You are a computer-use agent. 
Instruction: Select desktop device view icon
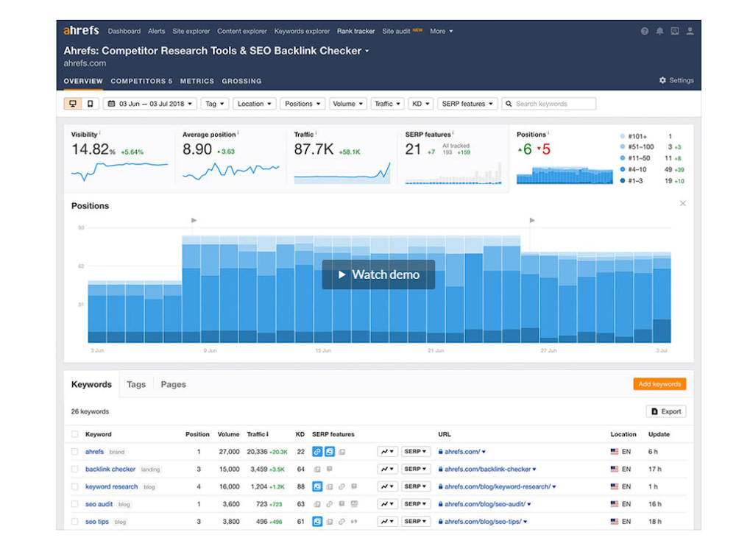point(73,104)
